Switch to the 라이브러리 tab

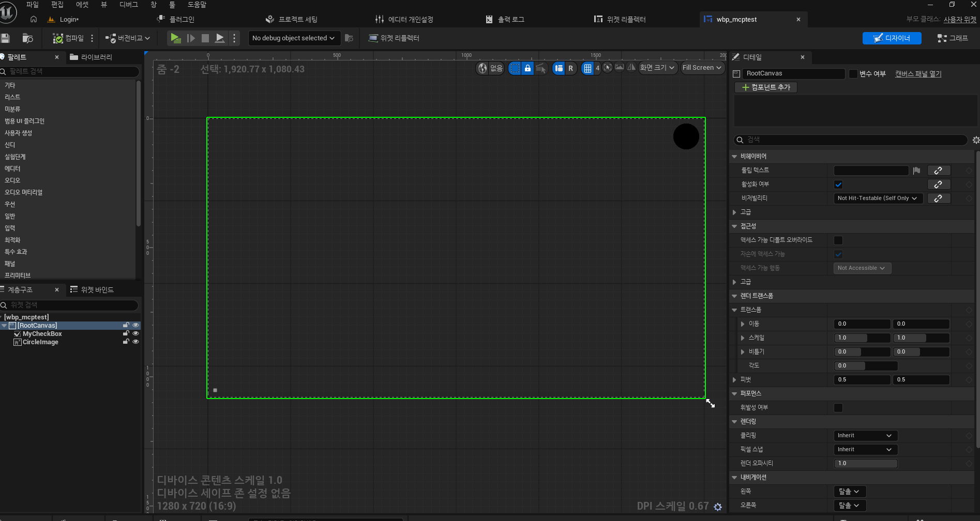coord(91,57)
